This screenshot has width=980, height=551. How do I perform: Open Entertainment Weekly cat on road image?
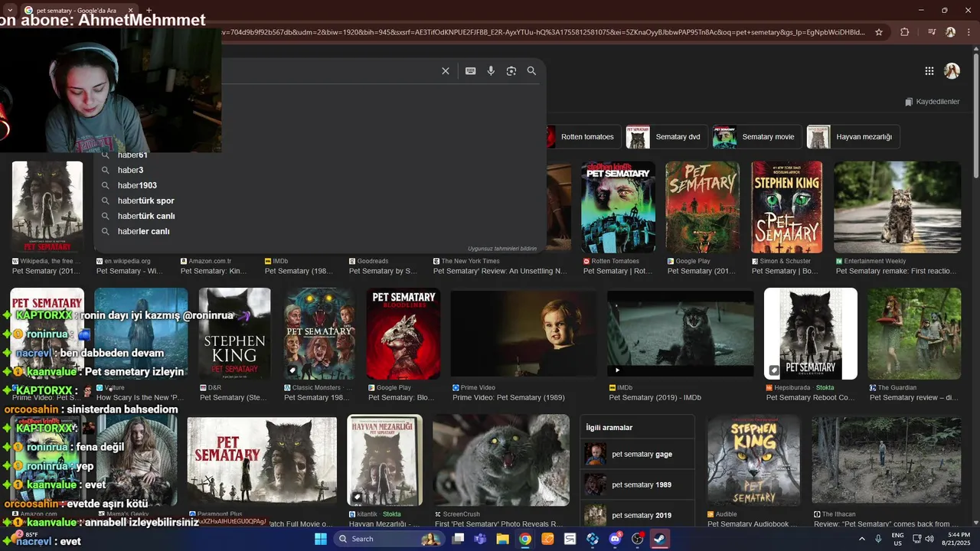click(897, 207)
